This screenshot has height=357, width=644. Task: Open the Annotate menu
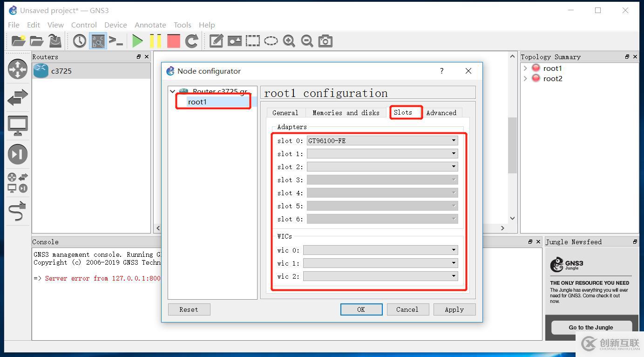click(x=150, y=25)
